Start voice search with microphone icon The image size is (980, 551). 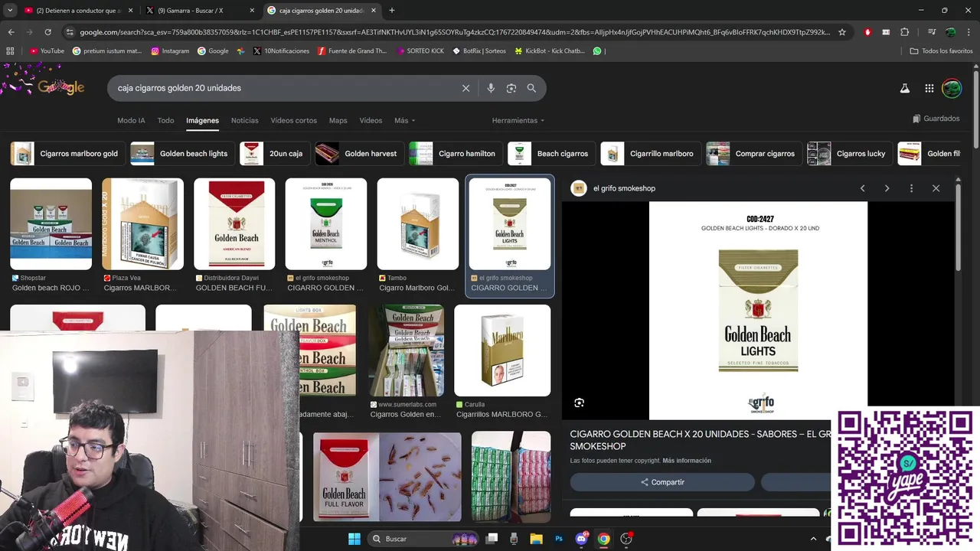point(491,88)
